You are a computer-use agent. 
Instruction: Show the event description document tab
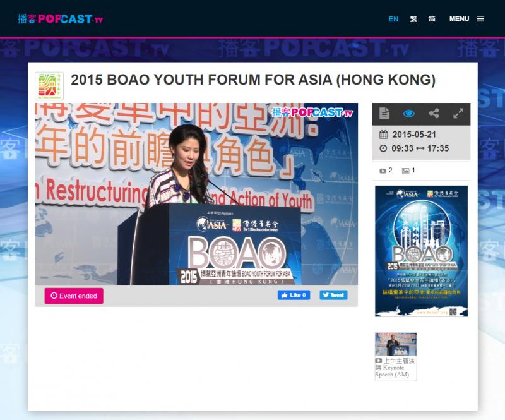(384, 114)
